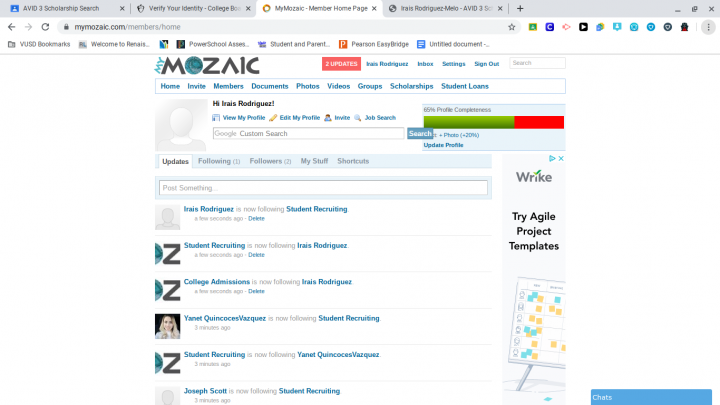Open the PowerSchool Asses... bookmark
The height and width of the screenshot is (405, 720).
coord(213,44)
